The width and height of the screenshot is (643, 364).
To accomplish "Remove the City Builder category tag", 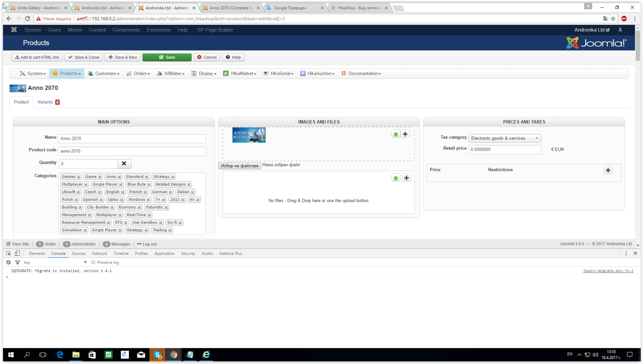I will [112, 207].
